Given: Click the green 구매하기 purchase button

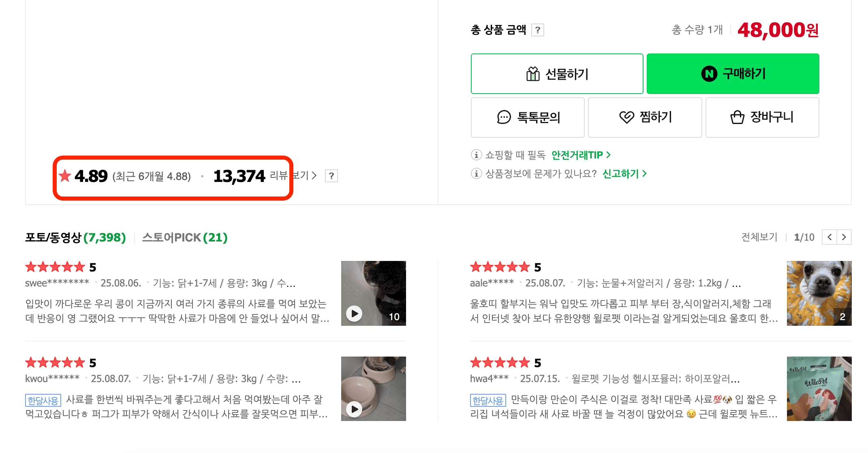Looking at the screenshot, I should point(733,73).
